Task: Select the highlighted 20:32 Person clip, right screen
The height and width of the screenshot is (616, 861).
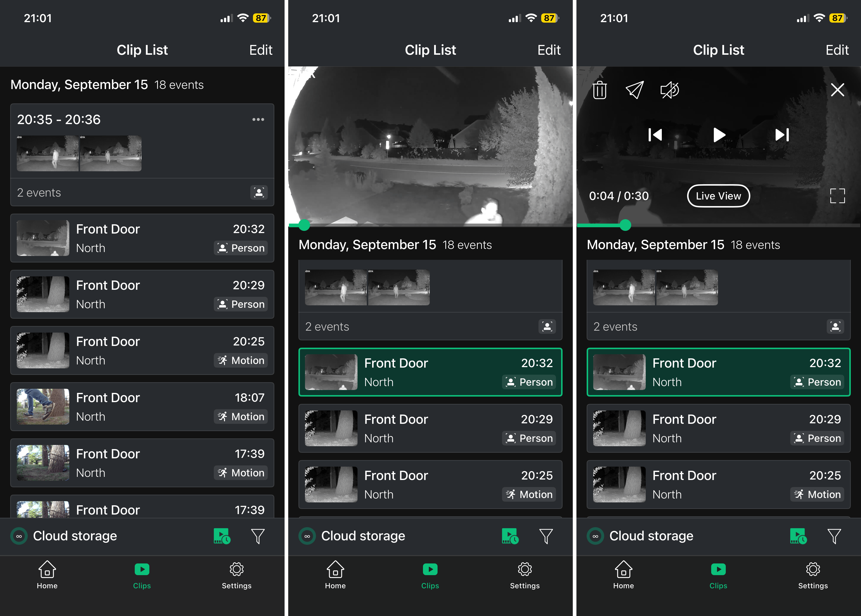Action: [x=718, y=372]
